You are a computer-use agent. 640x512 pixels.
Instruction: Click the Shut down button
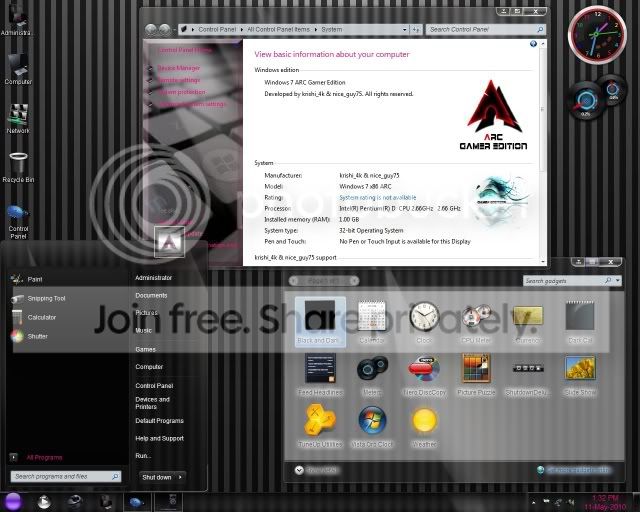157,477
